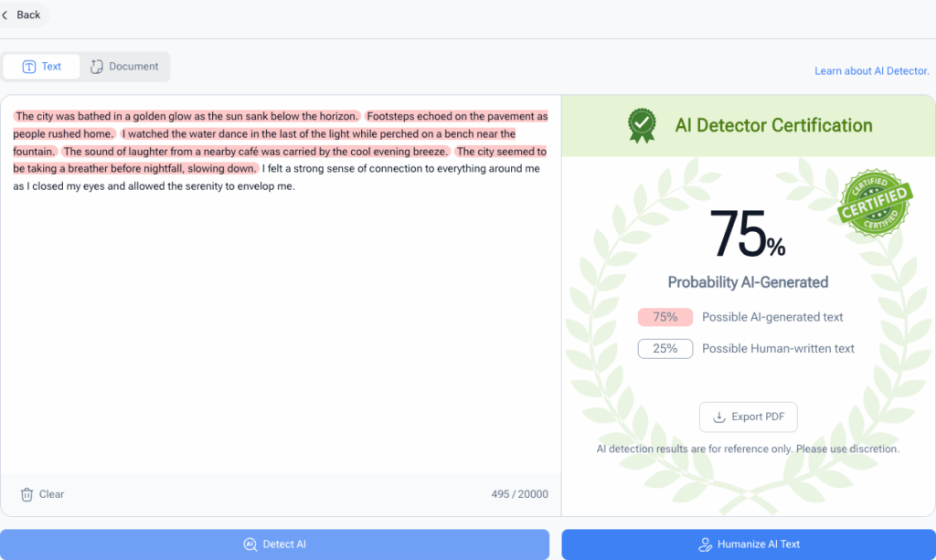Click the 'AI Detector Certification' heading

tap(773, 125)
